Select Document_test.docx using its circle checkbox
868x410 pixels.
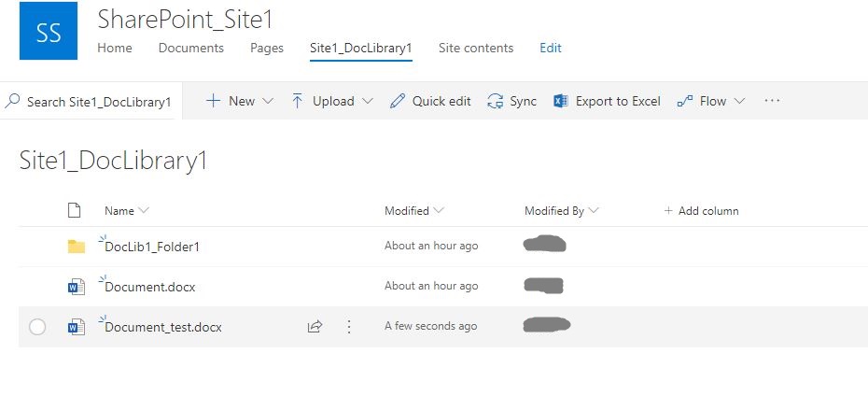tap(37, 327)
